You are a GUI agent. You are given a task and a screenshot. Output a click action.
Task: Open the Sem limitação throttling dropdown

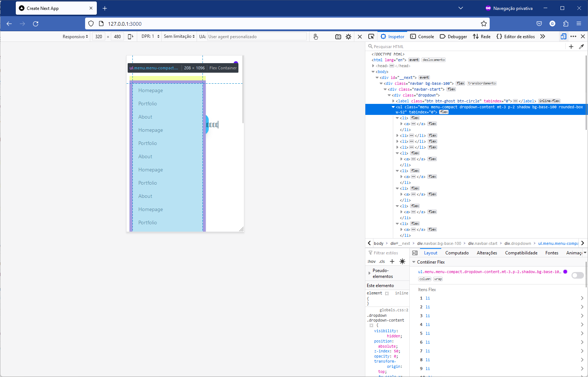pos(179,36)
